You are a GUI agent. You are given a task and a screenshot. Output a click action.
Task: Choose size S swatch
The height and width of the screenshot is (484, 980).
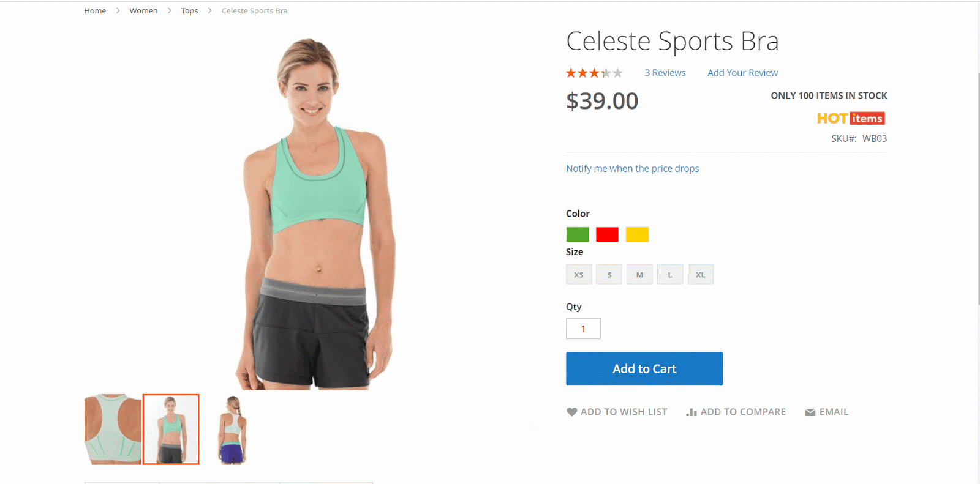609,275
